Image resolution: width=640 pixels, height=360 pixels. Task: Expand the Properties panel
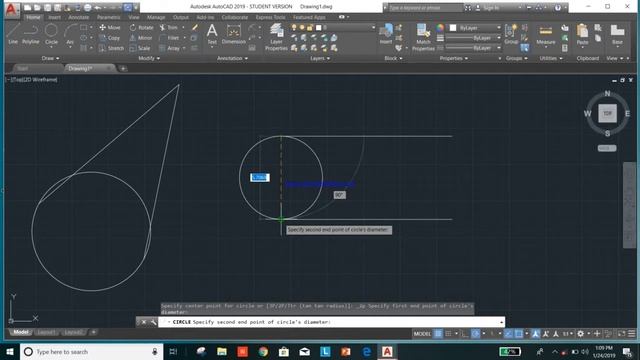coord(453,58)
